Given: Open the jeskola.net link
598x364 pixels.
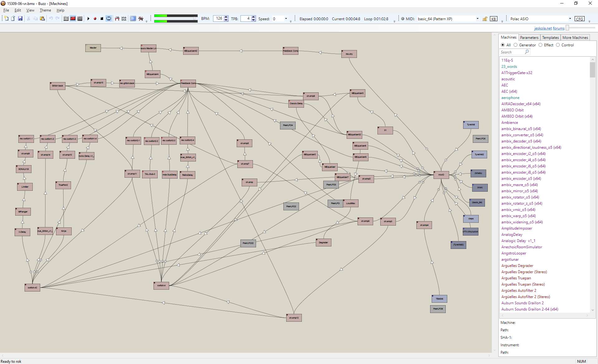Looking at the screenshot, I should click(x=543, y=28).
